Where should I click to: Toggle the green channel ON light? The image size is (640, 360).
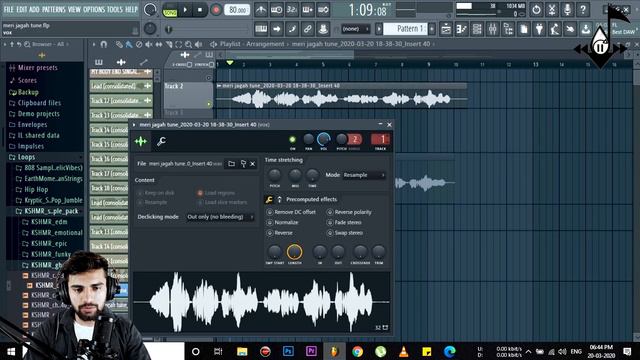click(x=292, y=140)
